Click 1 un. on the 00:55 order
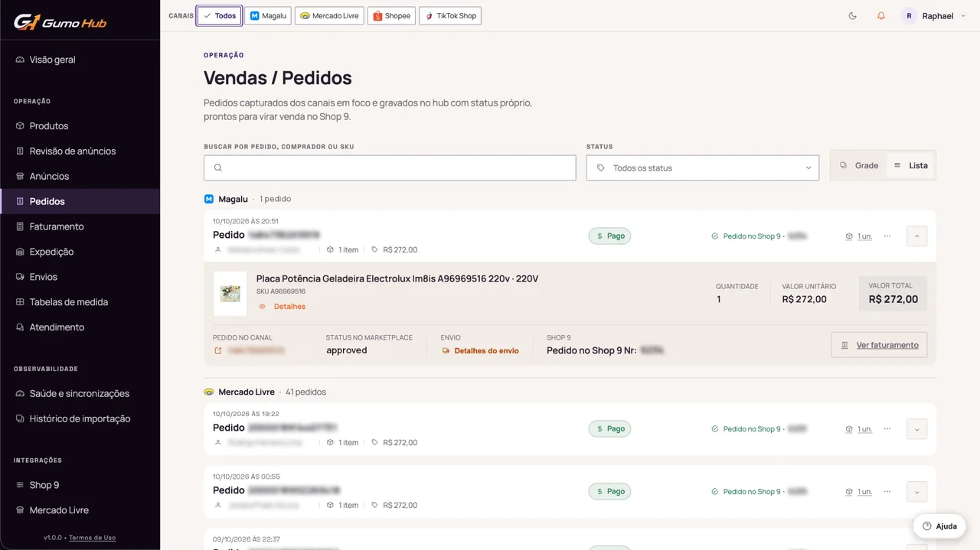This screenshot has width=980, height=550. 859,492
